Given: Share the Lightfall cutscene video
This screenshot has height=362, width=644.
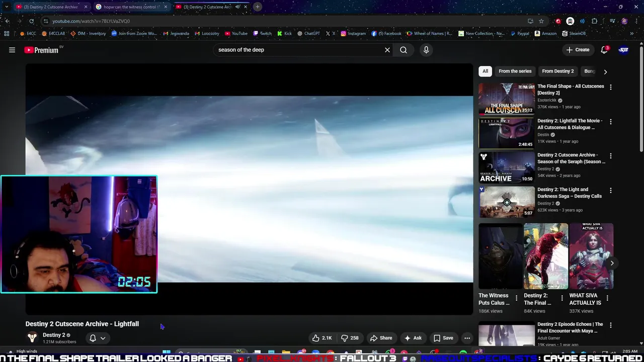Looking at the screenshot, I should tap(381, 338).
